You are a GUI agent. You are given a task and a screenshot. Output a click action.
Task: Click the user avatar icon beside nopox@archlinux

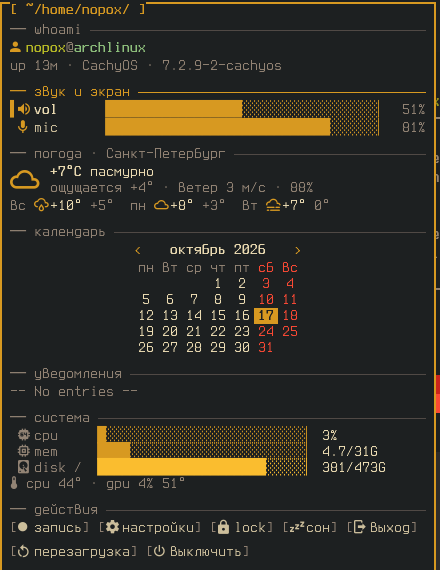tap(15, 47)
